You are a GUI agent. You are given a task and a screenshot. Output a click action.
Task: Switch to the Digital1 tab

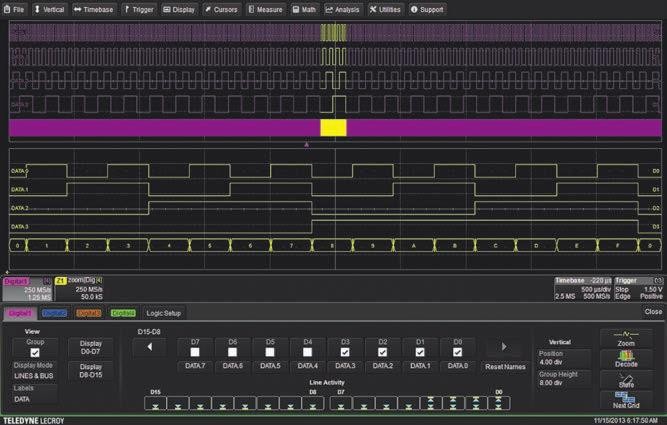tap(20, 314)
